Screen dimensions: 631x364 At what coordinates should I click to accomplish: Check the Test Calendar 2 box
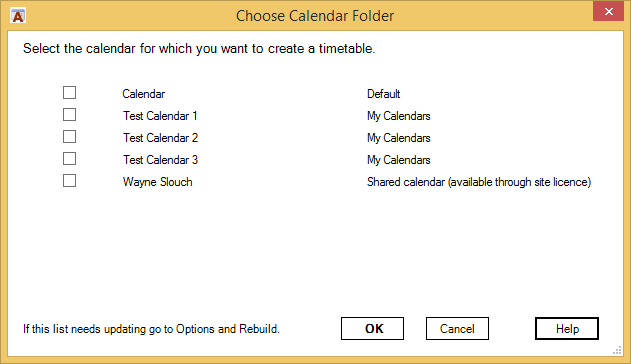point(69,137)
